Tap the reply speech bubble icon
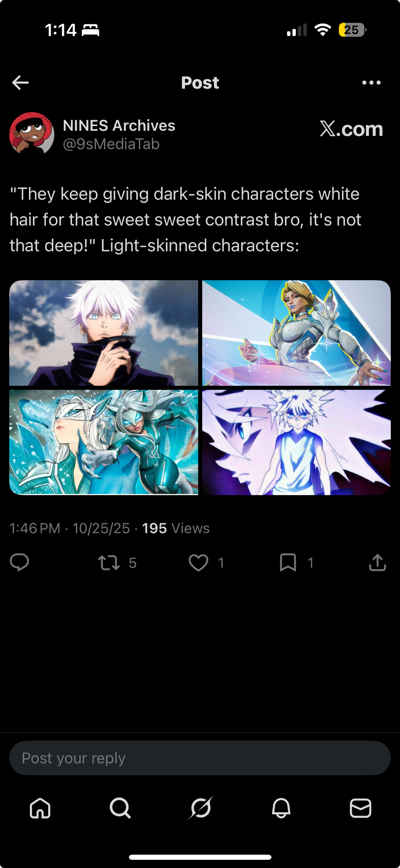 20,562
